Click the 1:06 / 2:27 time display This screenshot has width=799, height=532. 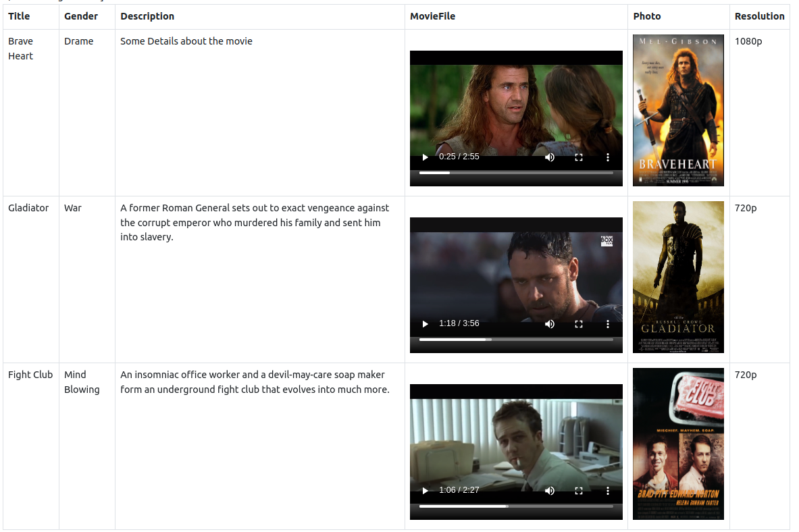click(x=459, y=489)
